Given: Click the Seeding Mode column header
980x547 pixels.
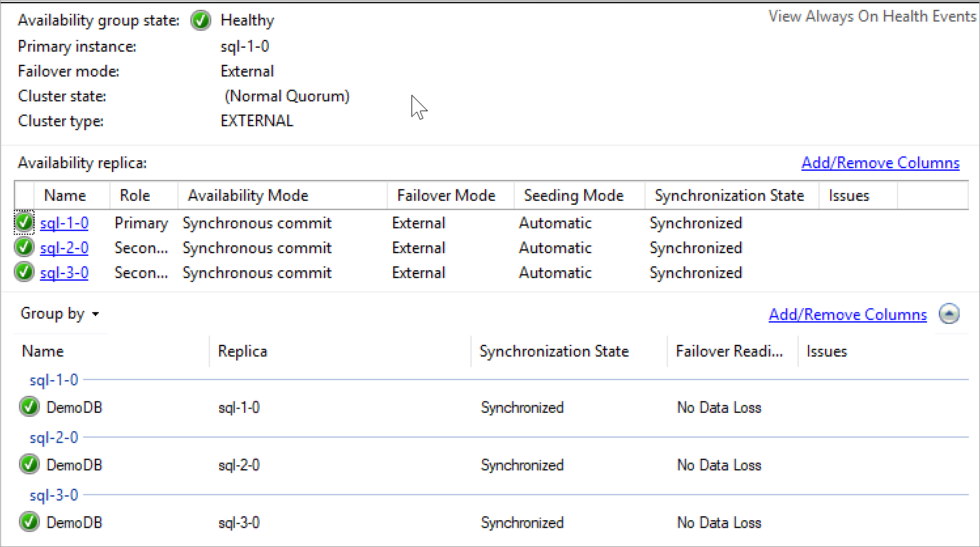Looking at the screenshot, I should 574,195.
